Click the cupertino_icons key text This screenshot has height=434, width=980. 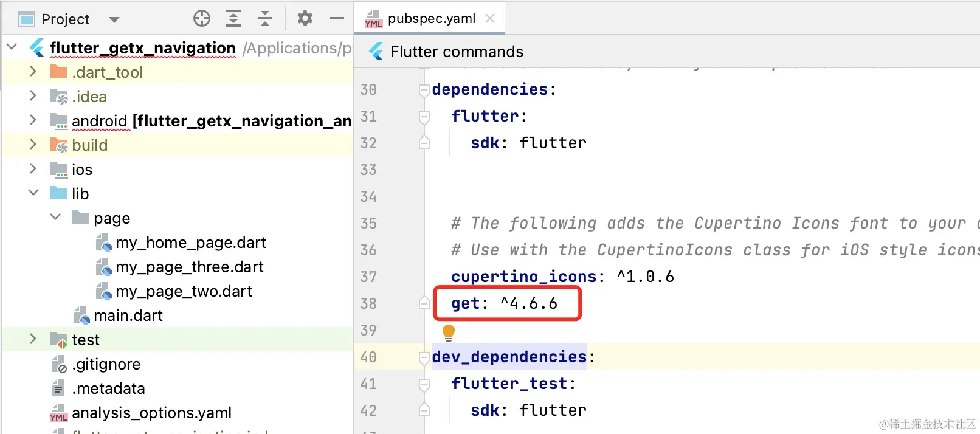tap(523, 277)
